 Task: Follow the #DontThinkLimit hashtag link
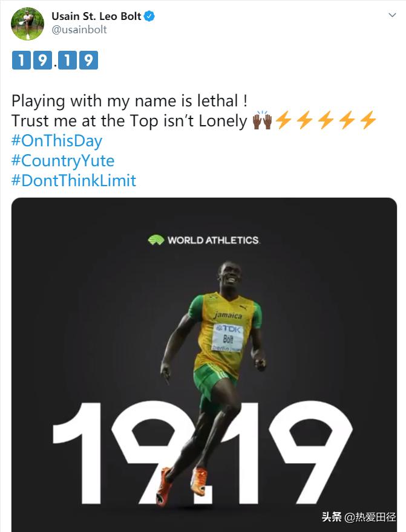point(74,181)
